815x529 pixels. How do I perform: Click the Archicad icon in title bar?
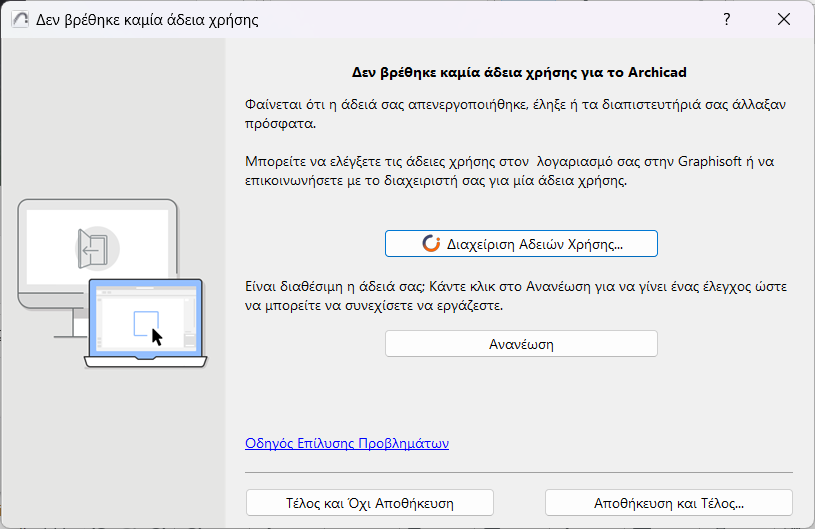(20, 20)
